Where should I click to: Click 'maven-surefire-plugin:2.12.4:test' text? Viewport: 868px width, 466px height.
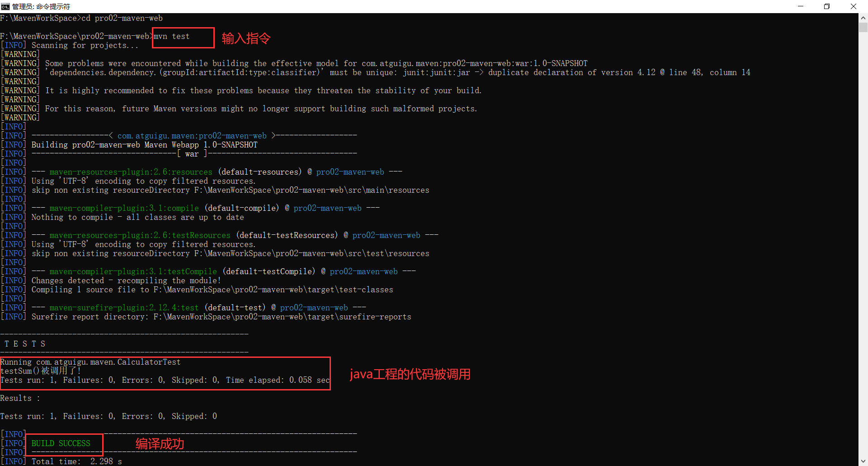(x=124, y=308)
